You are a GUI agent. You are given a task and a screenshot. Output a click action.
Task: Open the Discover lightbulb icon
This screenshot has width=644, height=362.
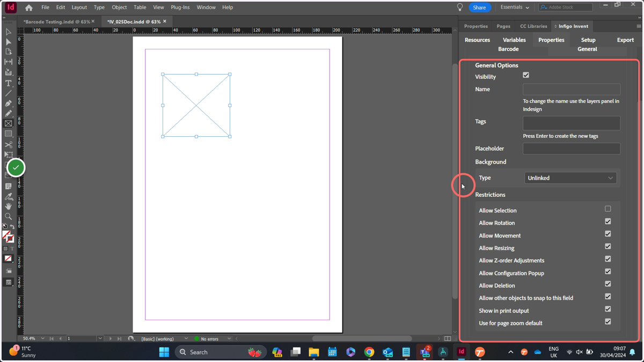coord(460,8)
